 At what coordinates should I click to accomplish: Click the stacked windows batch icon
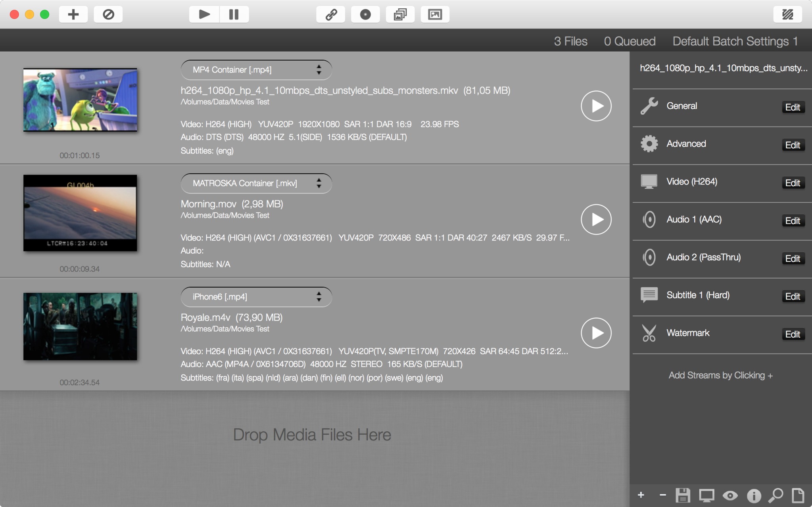(x=400, y=15)
